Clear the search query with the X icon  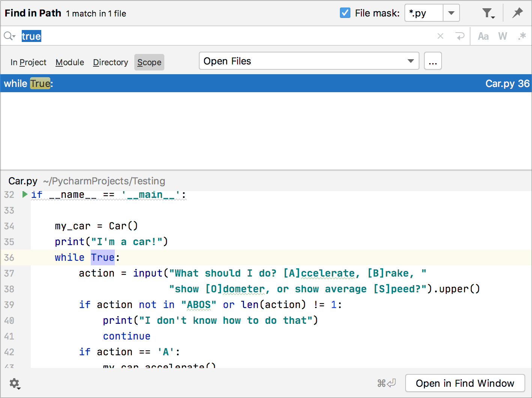(440, 36)
